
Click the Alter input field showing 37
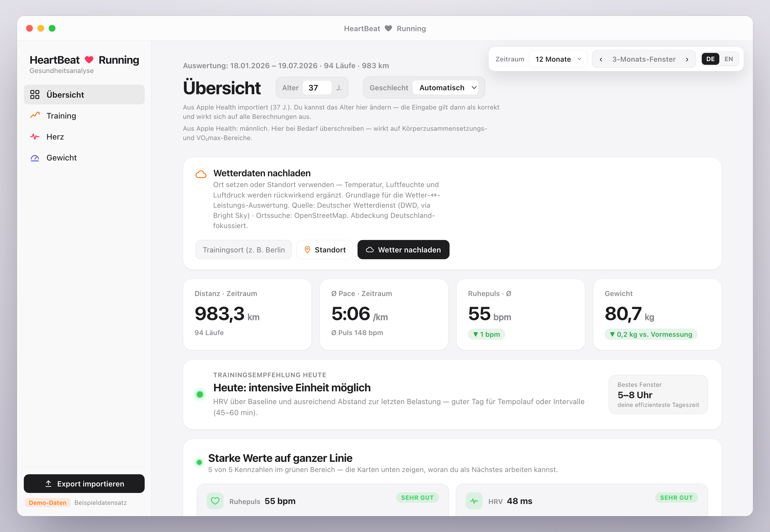pos(317,88)
